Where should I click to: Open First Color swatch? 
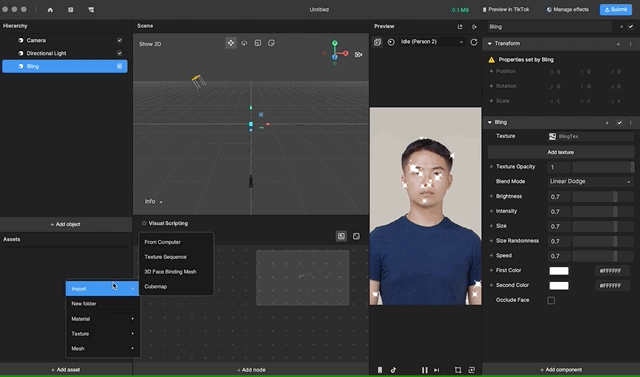pyautogui.click(x=559, y=271)
